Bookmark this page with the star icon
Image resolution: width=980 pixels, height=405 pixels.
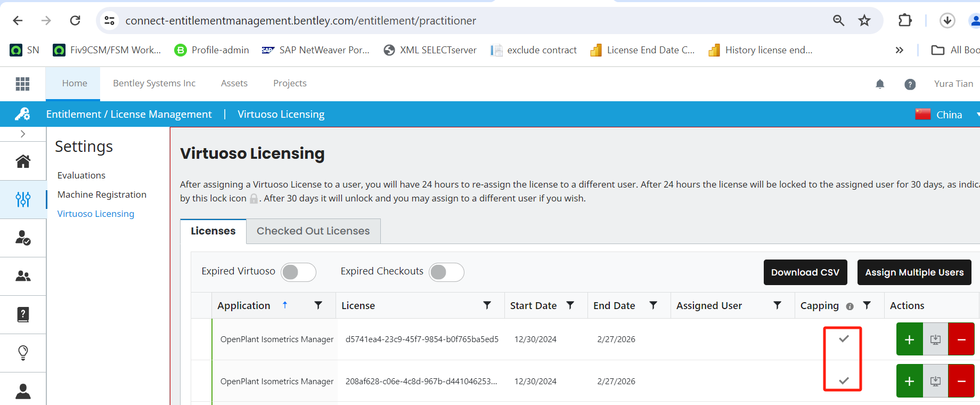[864, 20]
